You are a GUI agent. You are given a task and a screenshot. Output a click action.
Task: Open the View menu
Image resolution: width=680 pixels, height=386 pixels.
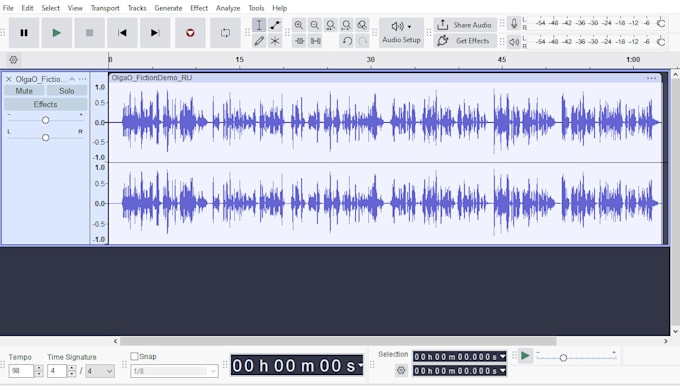pos(75,8)
